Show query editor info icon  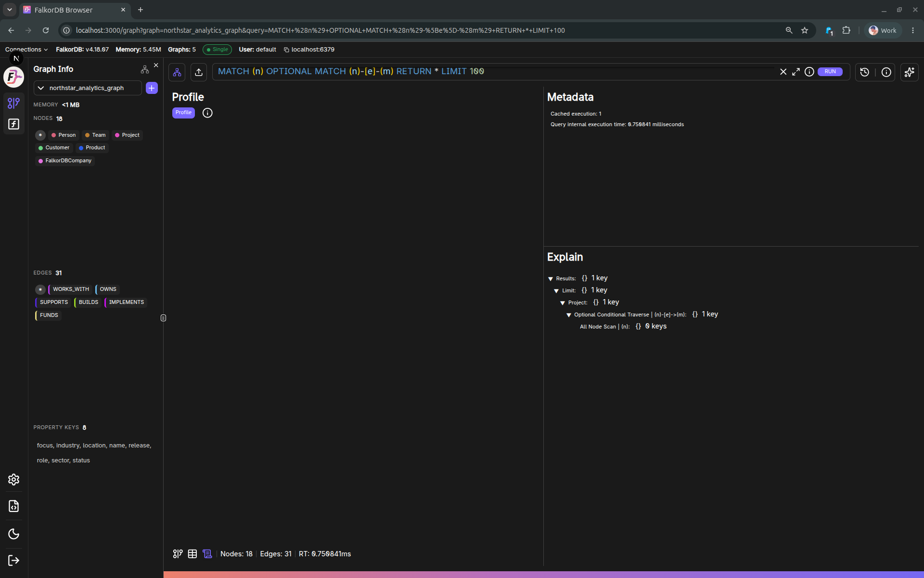[x=809, y=72]
